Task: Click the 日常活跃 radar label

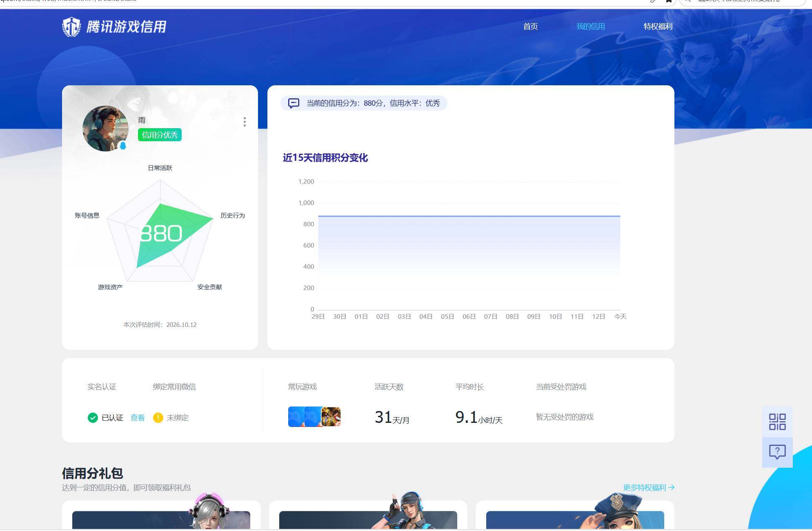Action: (160, 168)
